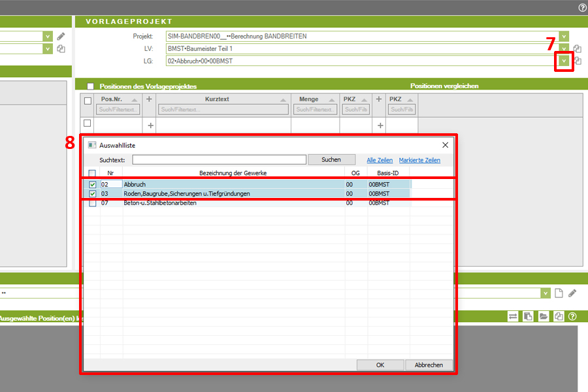Expand the LG dropdown arrow

pos(563,61)
